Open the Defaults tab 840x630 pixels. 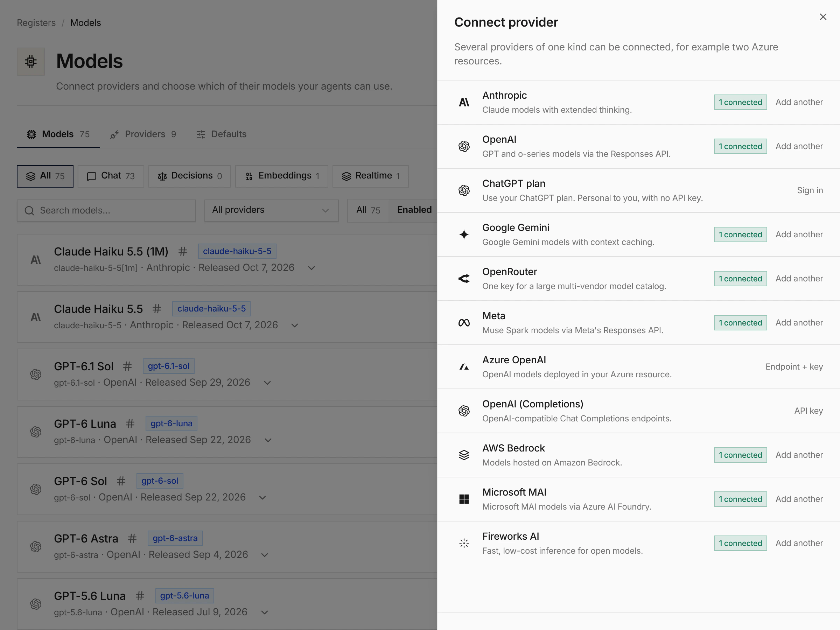coord(222,134)
